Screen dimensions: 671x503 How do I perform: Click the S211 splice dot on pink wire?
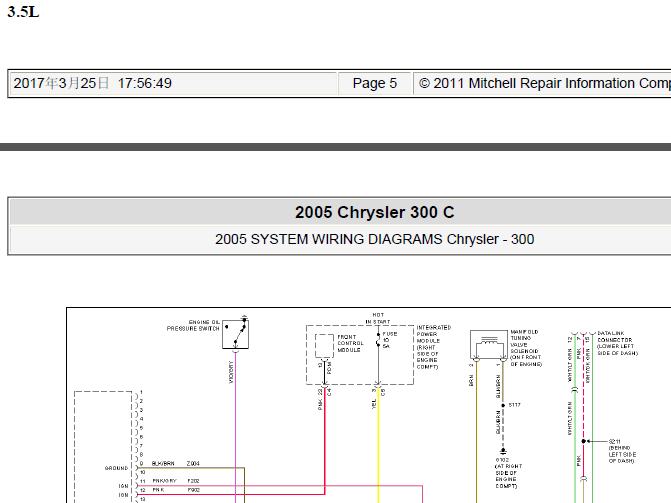[583, 441]
